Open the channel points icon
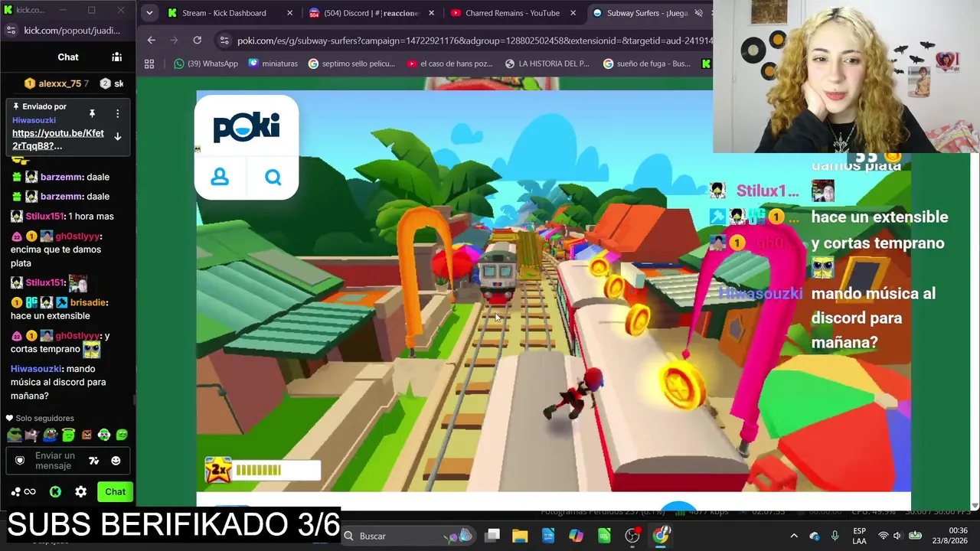Screen dimensions: 980x551 coord(23,492)
